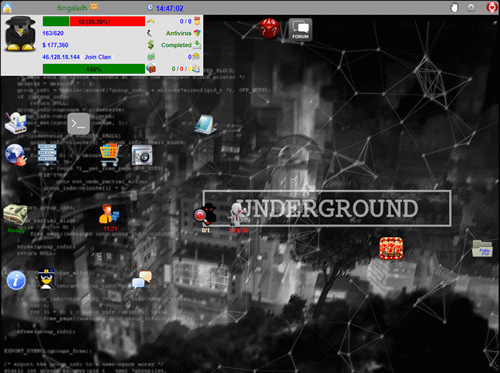The image size is (500, 373).
Task: Open the FORUM speech bubble icon
Action: pos(300,29)
